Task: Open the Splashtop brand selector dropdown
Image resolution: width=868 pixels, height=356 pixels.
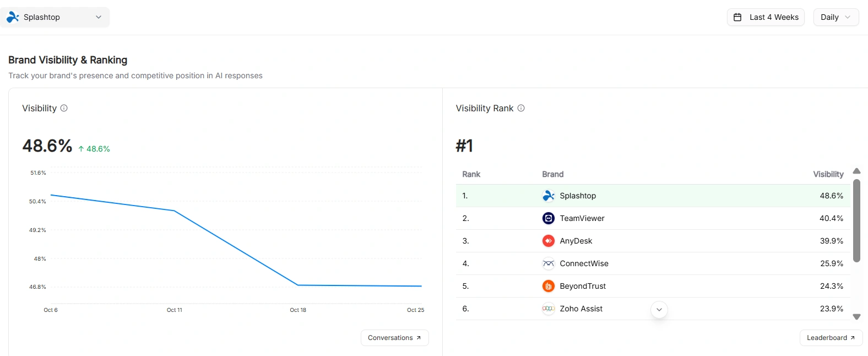Action: pos(55,17)
